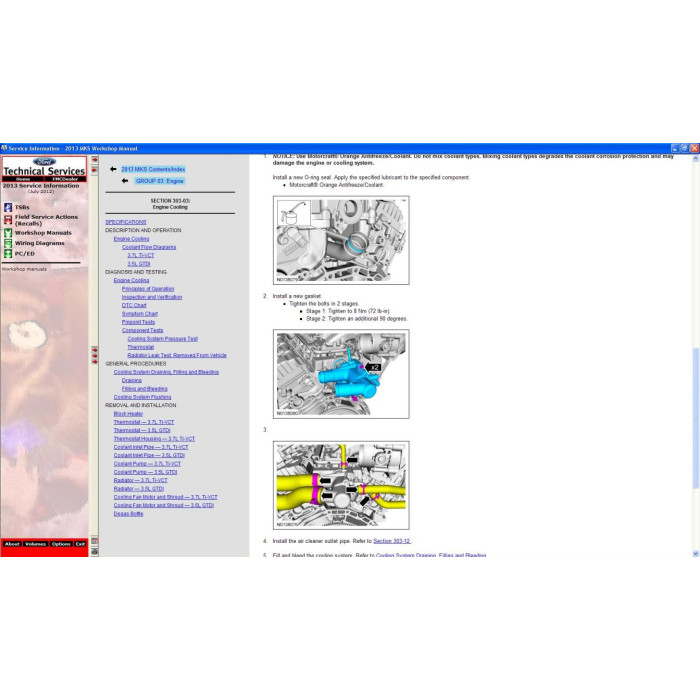The height and width of the screenshot is (700, 700).
Task: Open Engine Cooling under Description and Operation
Action: tap(131, 239)
